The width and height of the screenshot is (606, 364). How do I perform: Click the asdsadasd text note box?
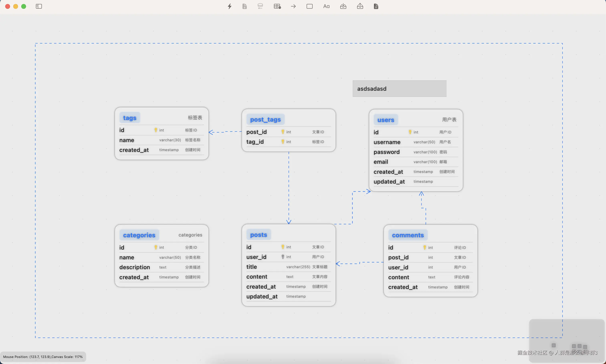[399, 89]
